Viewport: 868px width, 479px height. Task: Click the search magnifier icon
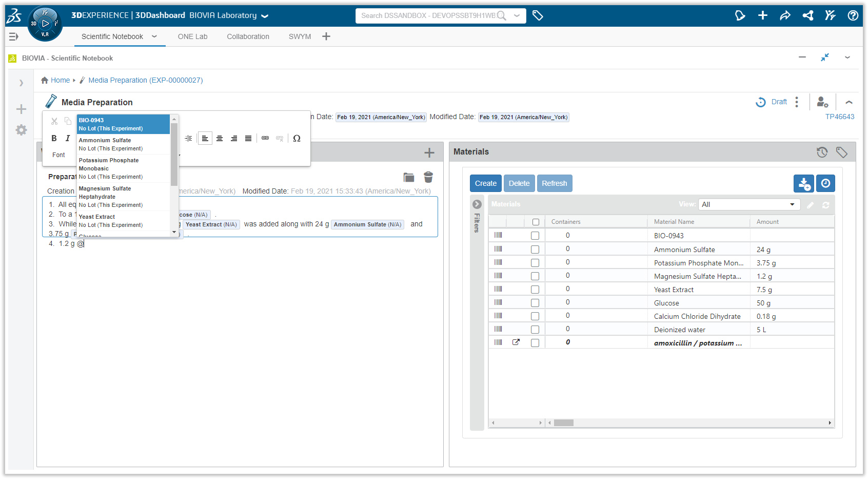(501, 15)
